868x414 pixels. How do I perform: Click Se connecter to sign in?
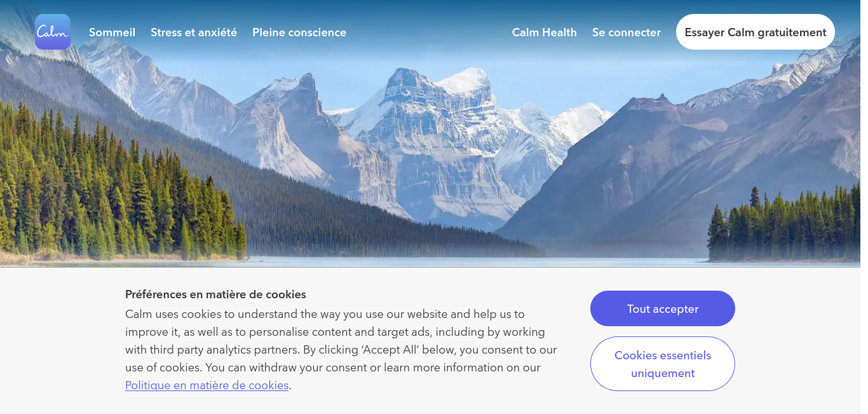click(x=627, y=32)
